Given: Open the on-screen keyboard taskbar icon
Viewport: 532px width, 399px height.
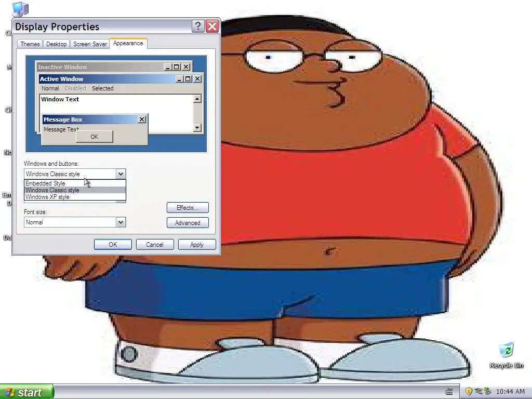Looking at the screenshot, I should 449,392.
